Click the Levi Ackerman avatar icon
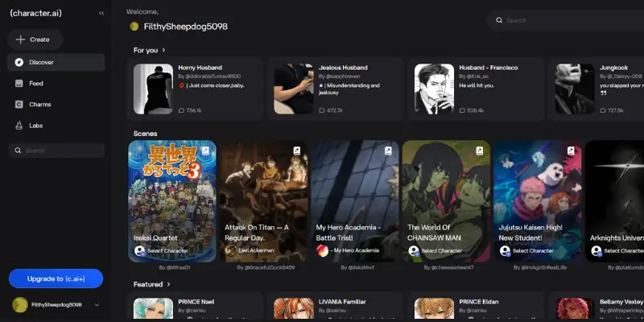Screen dimensions: 644x322 click(231, 250)
